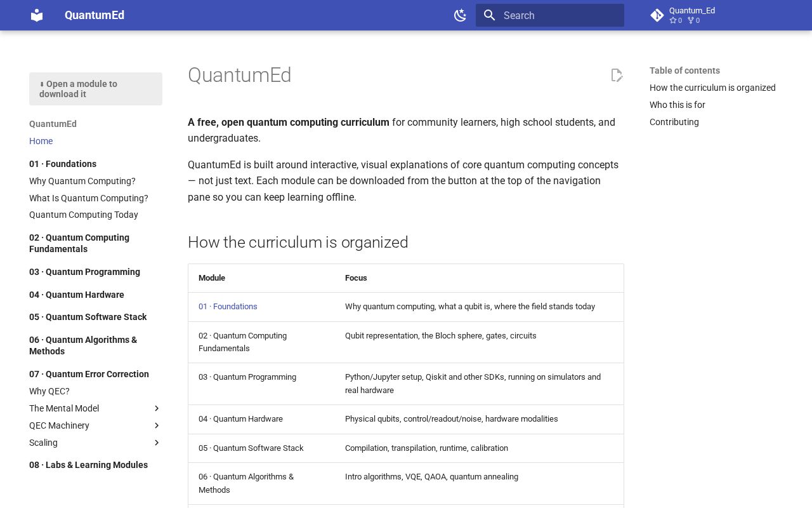Open '01 · Foundations' link in table
Screen dimensions: 812x508
(228, 307)
